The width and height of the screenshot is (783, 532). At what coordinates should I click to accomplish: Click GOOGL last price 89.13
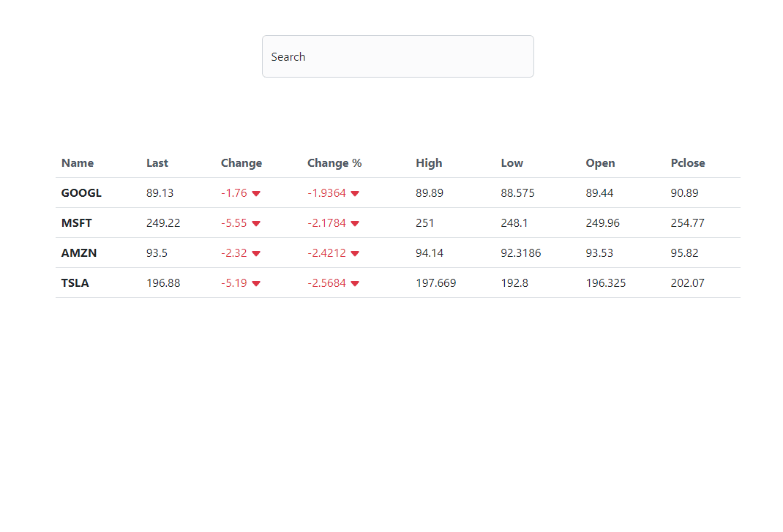click(160, 192)
